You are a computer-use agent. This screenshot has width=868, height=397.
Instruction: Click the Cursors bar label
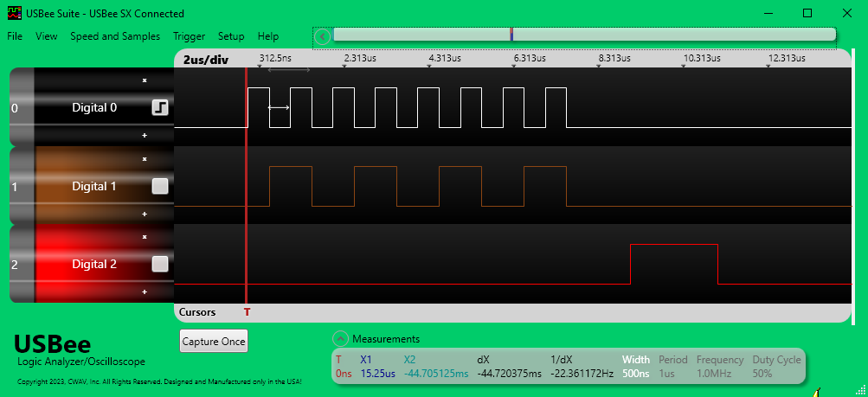pos(197,312)
